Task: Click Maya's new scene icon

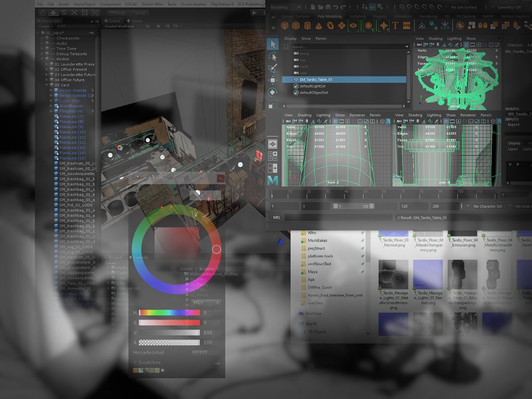Action: (x=313, y=7)
